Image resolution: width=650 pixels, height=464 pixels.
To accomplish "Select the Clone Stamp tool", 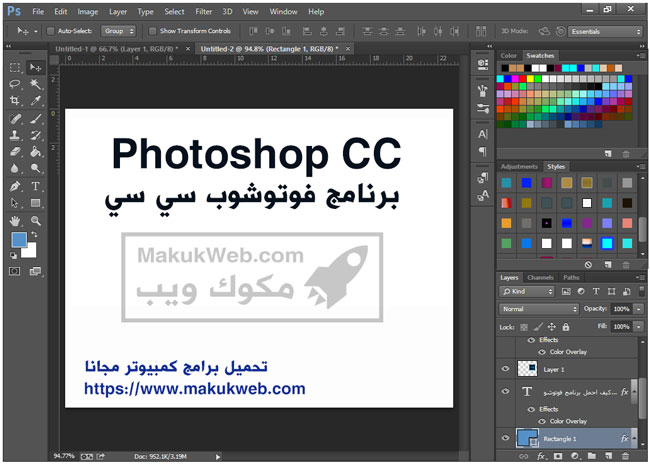I will [x=15, y=135].
